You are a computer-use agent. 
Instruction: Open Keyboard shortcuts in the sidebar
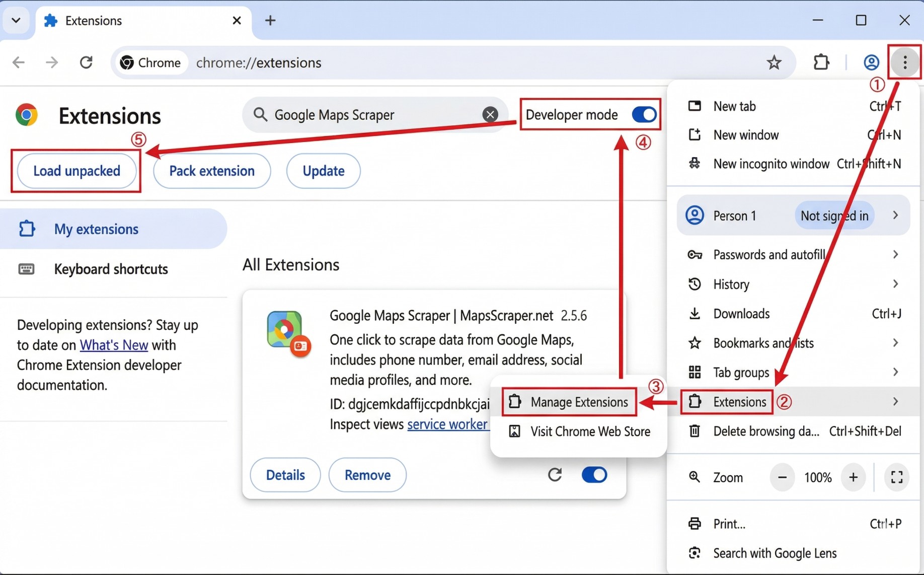point(111,269)
